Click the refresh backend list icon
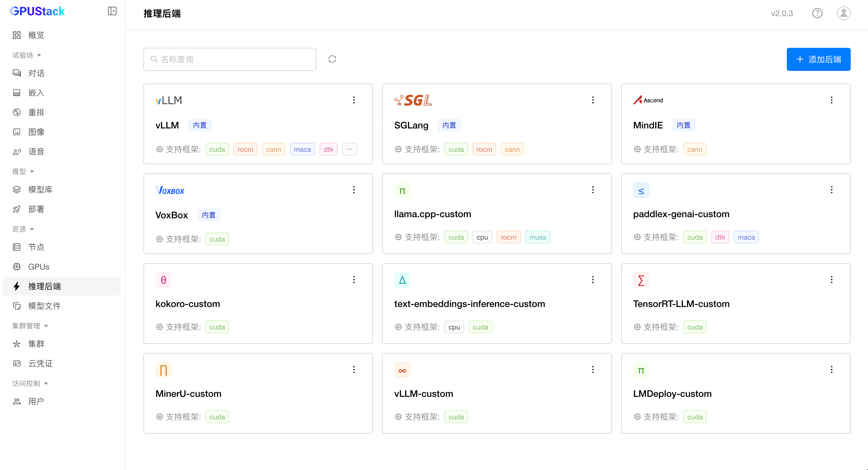868x470 pixels. [x=332, y=59]
